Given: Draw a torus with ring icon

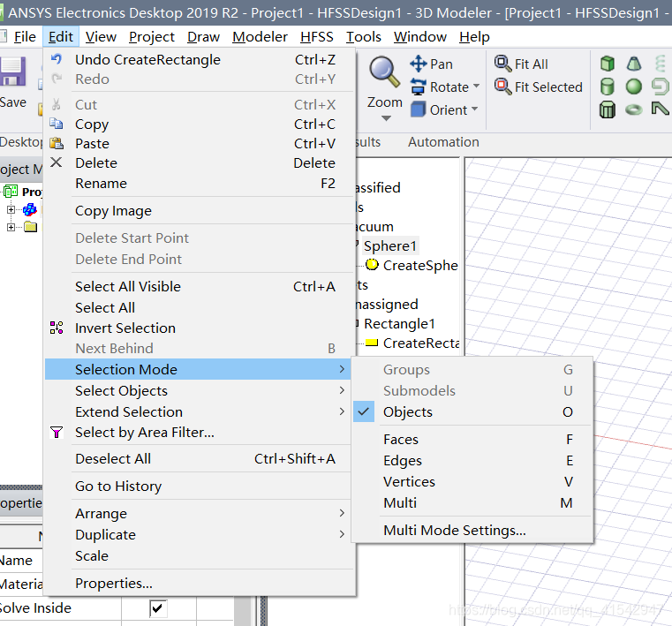Looking at the screenshot, I should pos(634,109).
